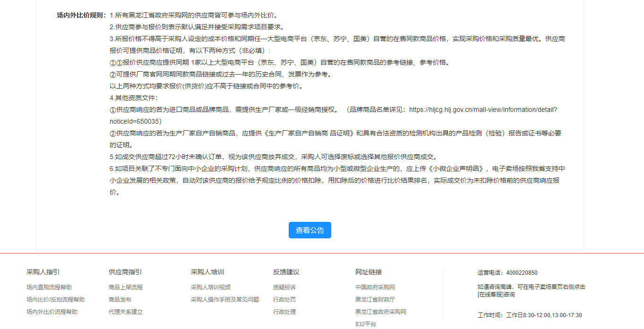This screenshot has height=329, width=644.
Task: Open 场内比价/反拍流程帮助 link
Action: [x=55, y=299]
